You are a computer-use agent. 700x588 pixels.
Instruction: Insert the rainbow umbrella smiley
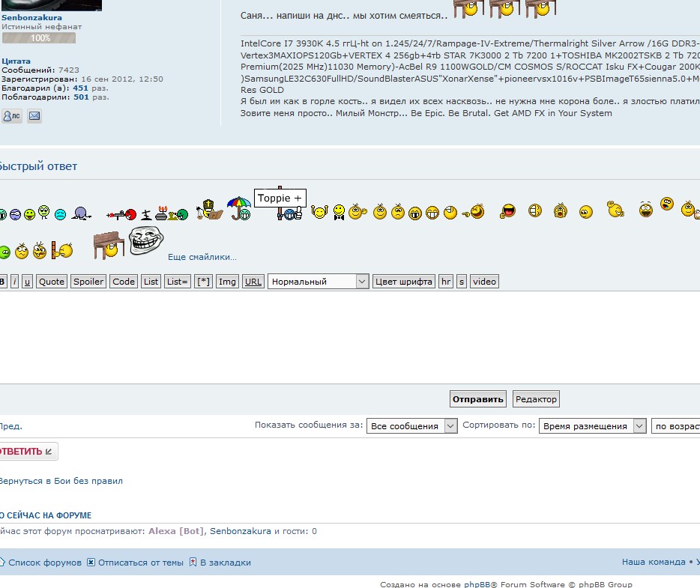(240, 208)
